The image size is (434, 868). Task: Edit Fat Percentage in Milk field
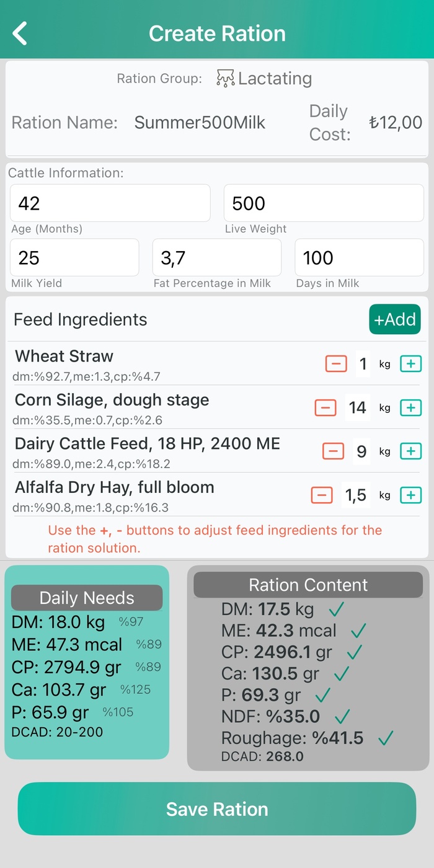(x=217, y=257)
